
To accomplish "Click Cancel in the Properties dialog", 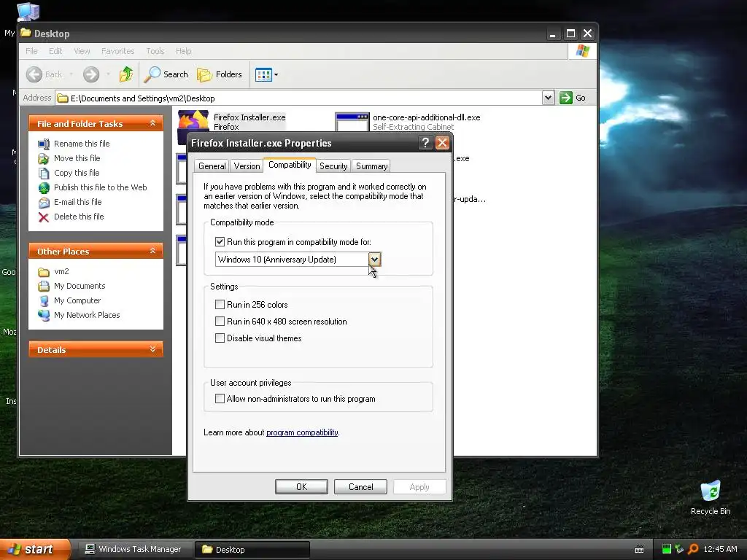I will 360,486.
